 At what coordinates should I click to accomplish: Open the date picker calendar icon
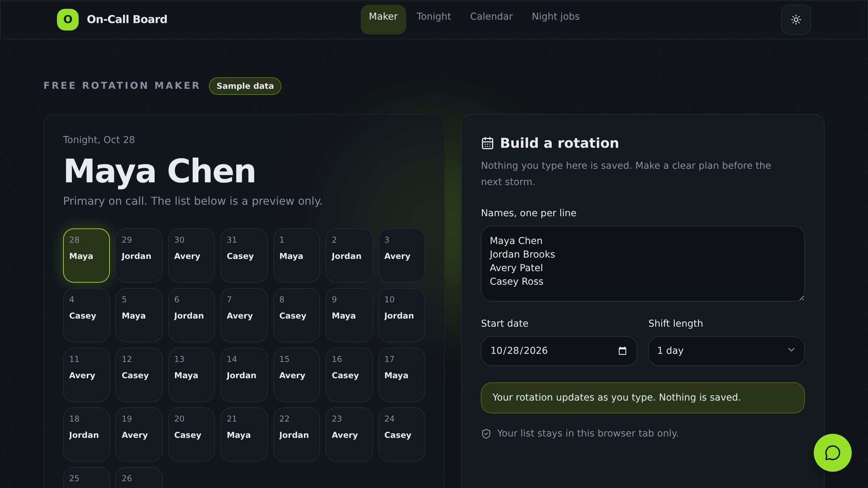coord(622,351)
